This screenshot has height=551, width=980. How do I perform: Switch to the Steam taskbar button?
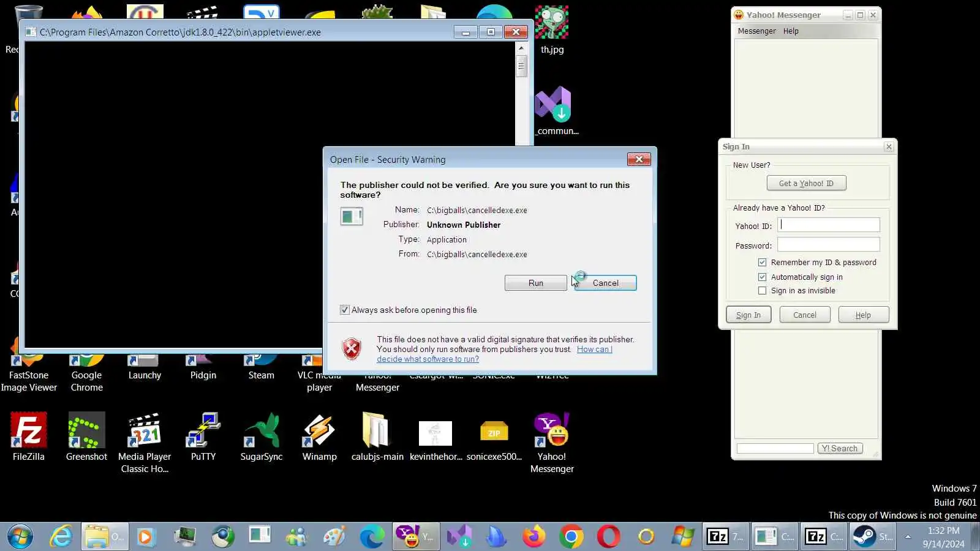[x=872, y=537]
